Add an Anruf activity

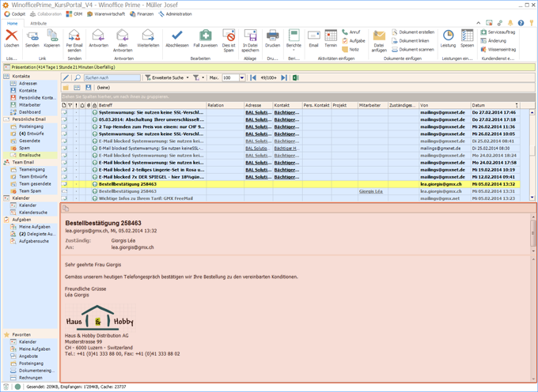351,32
